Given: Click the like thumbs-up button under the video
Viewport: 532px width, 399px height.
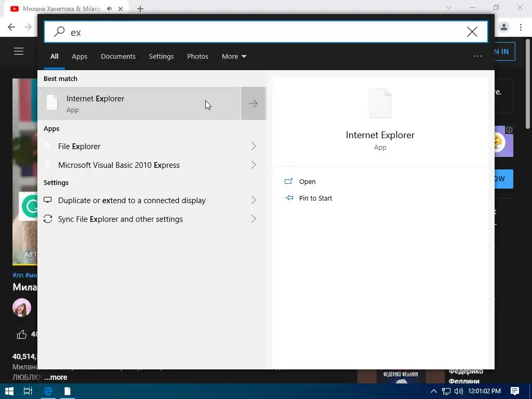Looking at the screenshot, I should pyautogui.click(x=22, y=335).
